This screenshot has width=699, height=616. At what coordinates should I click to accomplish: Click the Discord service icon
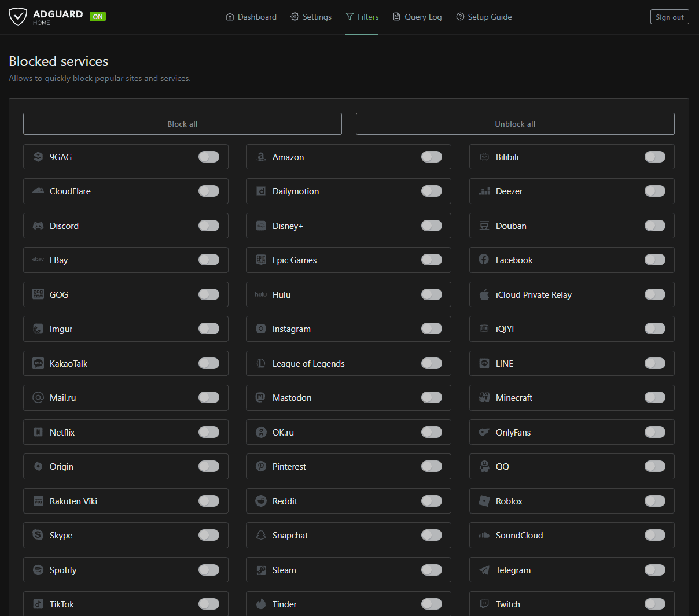tap(38, 226)
